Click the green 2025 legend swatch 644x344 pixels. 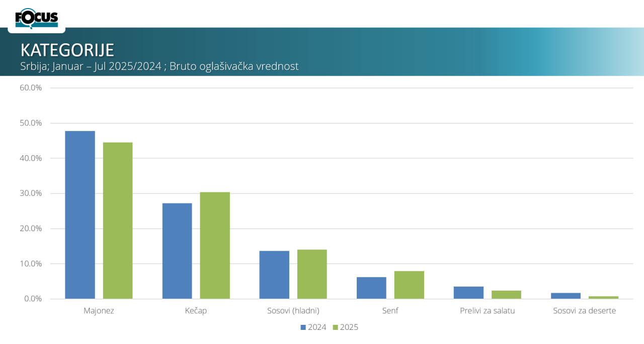click(x=335, y=327)
